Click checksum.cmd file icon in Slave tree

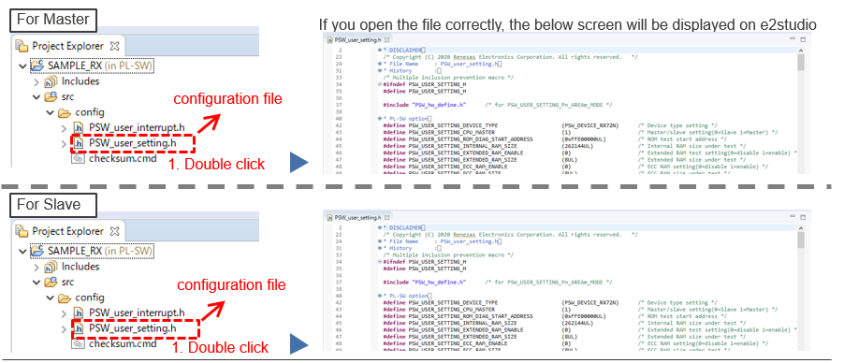[x=78, y=344]
